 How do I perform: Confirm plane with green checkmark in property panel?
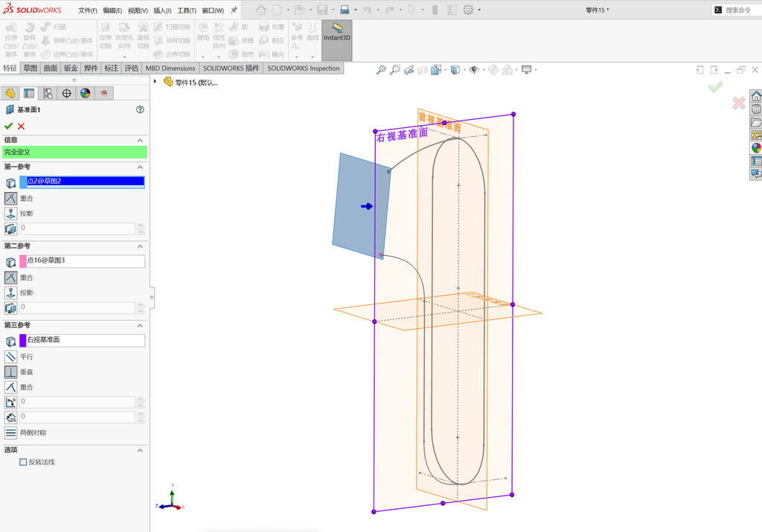pyautogui.click(x=8, y=126)
